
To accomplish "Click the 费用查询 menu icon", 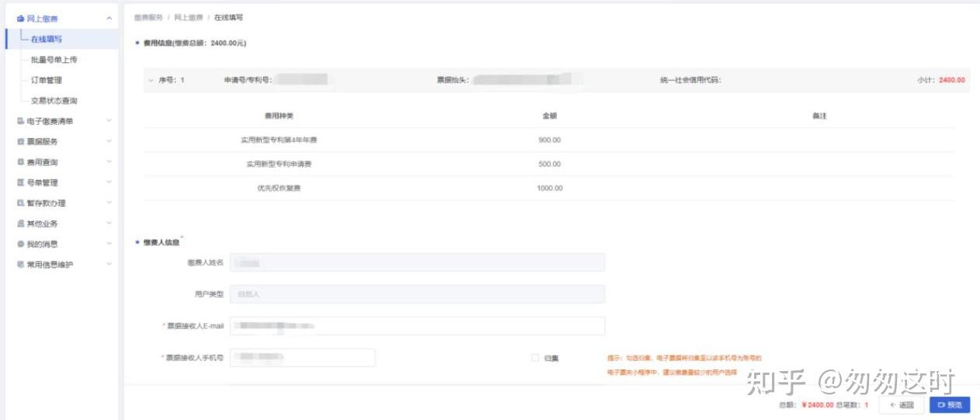I will [21, 162].
